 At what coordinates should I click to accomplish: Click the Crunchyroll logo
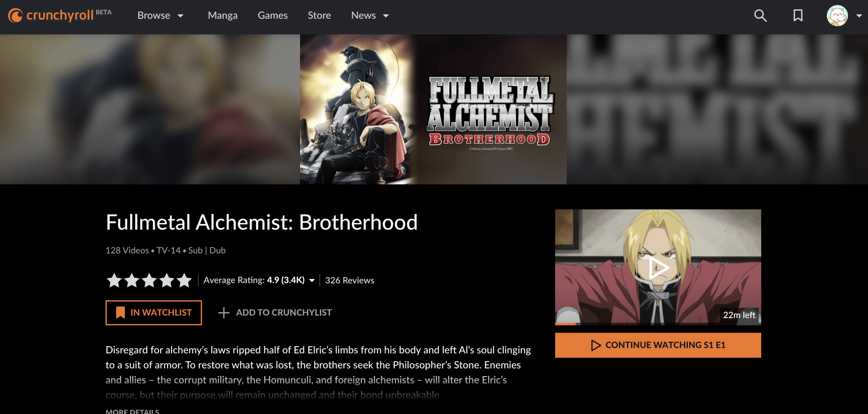(60, 15)
